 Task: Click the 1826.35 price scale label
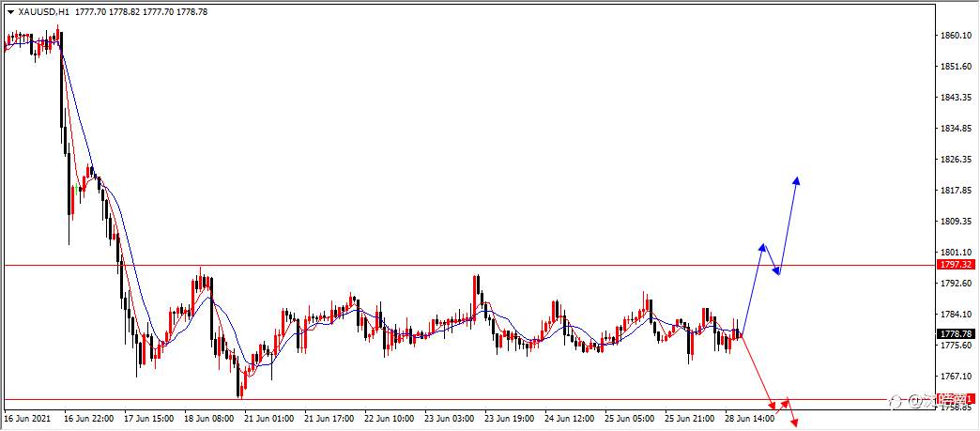tap(956, 160)
